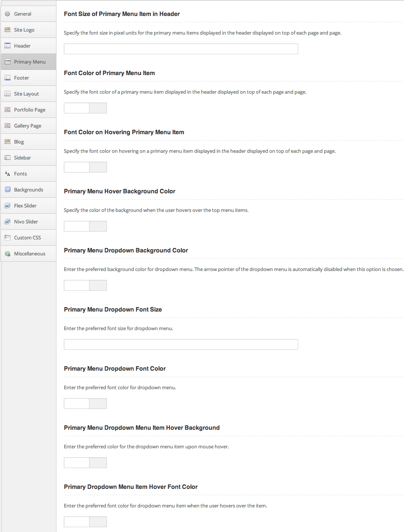Image resolution: width=404 pixels, height=532 pixels.
Task: Click the Portfolio Page grid icon
Action: tap(7, 110)
